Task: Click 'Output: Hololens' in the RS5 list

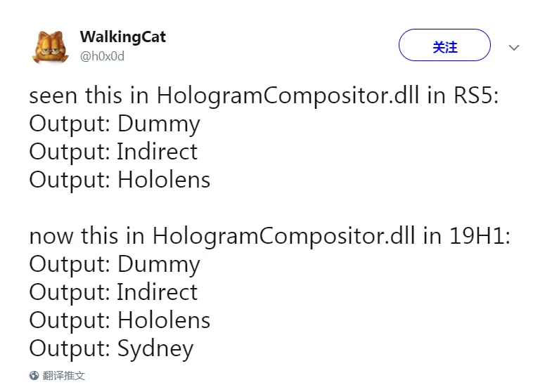Action: click(120, 180)
